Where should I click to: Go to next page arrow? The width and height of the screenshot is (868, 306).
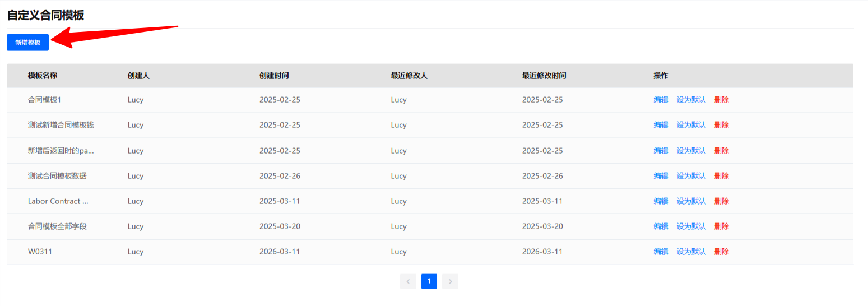pyautogui.click(x=450, y=281)
